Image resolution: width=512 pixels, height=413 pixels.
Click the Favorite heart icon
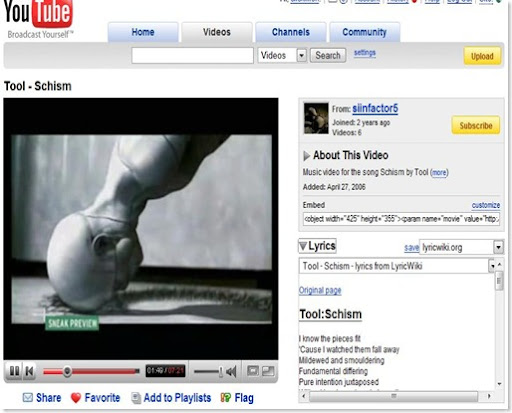pos(76,398)
